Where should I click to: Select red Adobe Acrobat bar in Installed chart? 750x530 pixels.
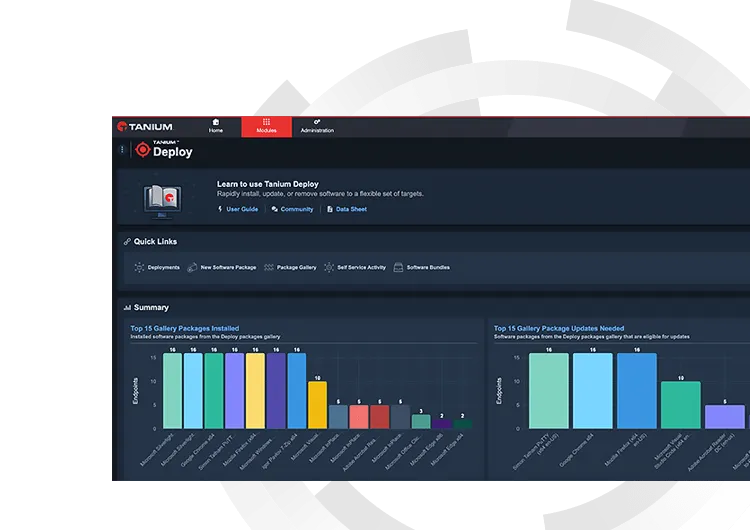[380, 417]
